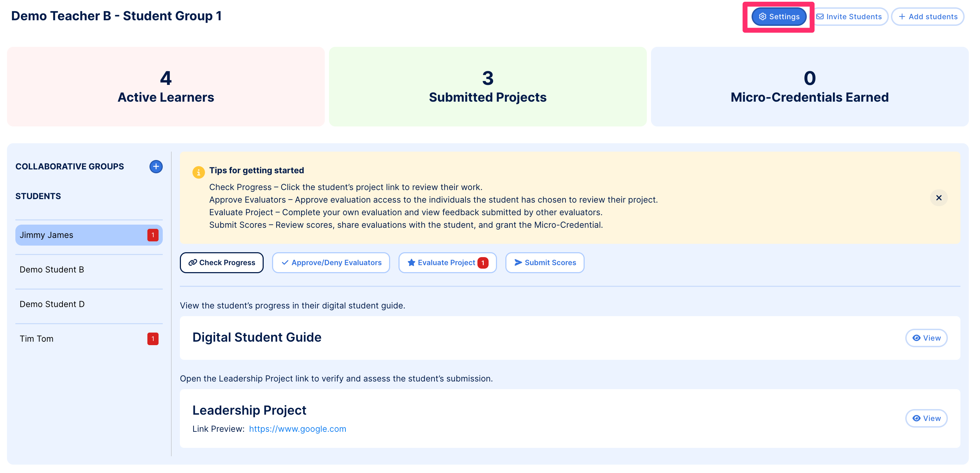This screenshot has width=980, height=473.
Task: Click the Active Learners stat card
Action: (x=166, y=87)
